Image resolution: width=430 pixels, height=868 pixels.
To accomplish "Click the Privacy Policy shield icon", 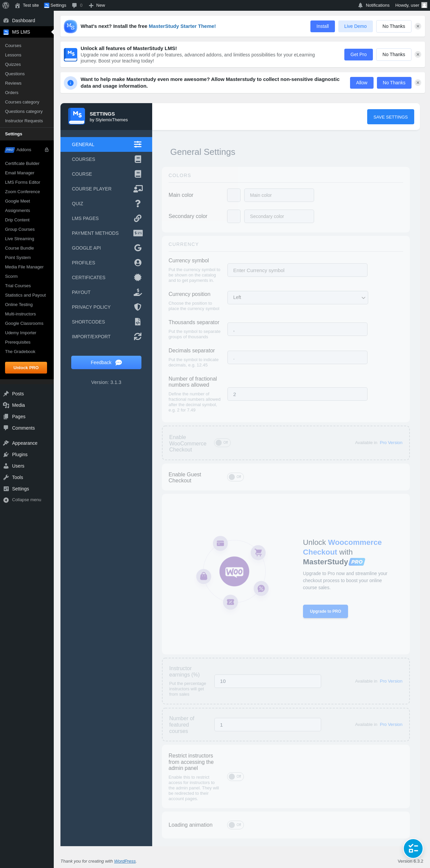I will point(138,307).
